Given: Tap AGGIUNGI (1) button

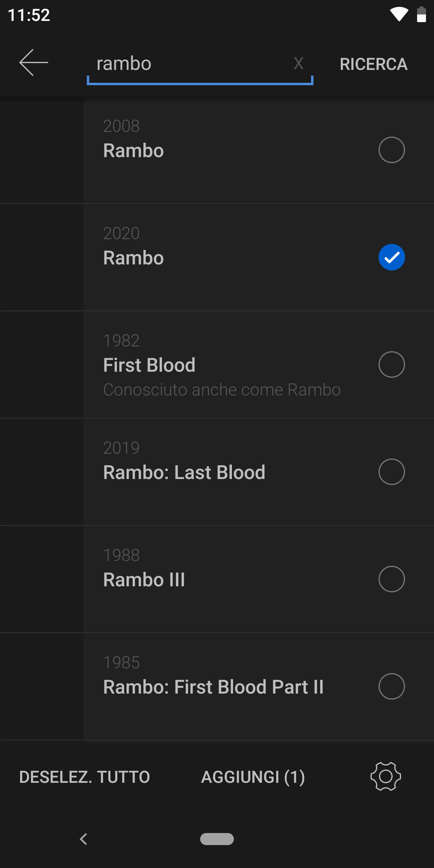Looking at the screenshot, I should coord(253,777).
